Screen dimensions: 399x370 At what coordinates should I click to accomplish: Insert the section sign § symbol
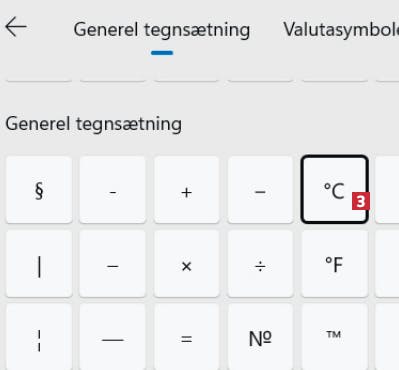(x=39, y=190)
